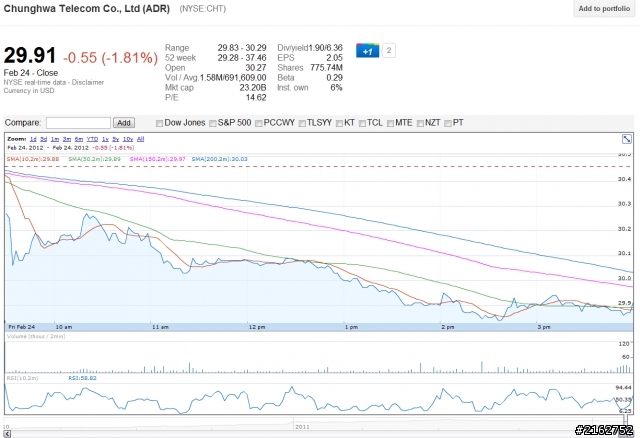Click the SMA(50,2m) indicator label
640x438 pixels.
pyautogui.click(x=94, y=159)
